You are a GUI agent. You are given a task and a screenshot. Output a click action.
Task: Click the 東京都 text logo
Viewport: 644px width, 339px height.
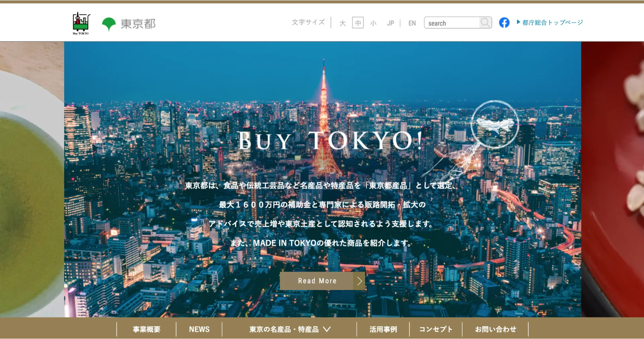pos(138,24)
